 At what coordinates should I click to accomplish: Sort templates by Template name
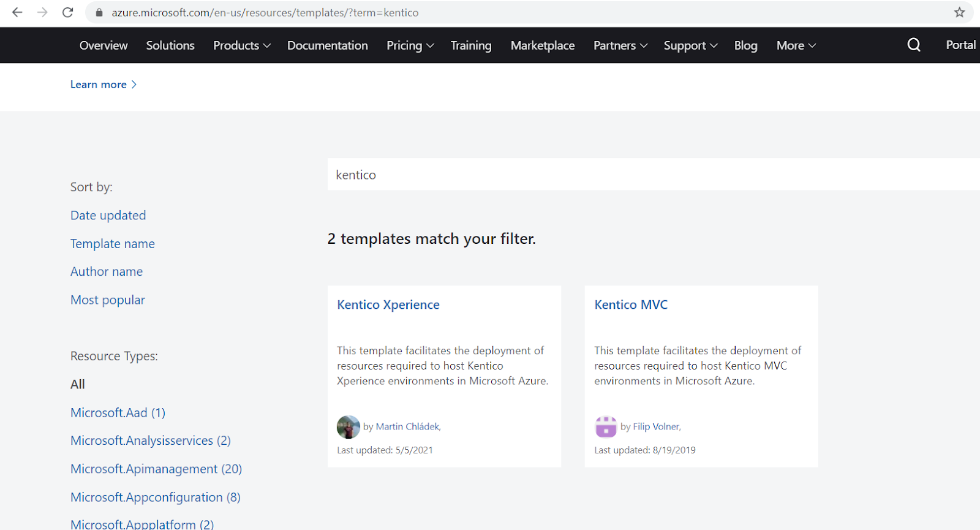[113, 243]
